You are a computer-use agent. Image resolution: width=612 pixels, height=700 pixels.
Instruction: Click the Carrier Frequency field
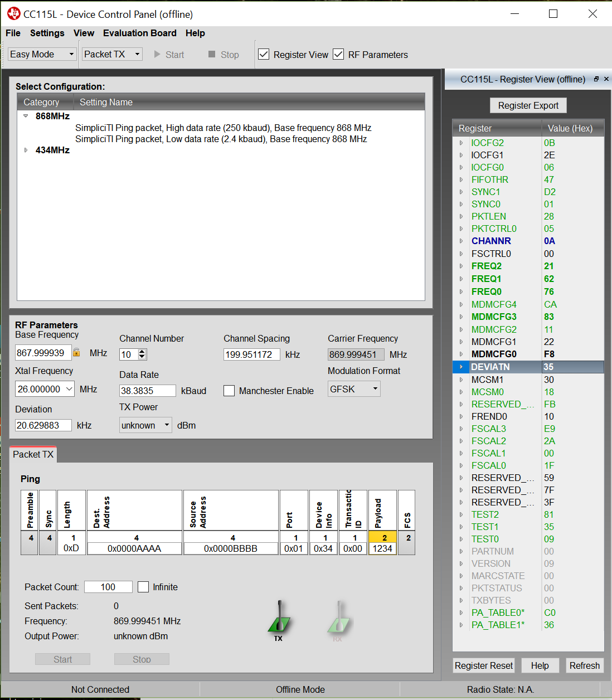[x=356, y=354]
